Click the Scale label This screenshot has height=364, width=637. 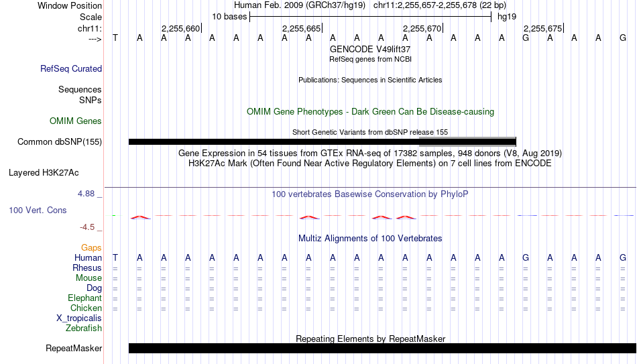pyautogui.click(x=91, y=17)
